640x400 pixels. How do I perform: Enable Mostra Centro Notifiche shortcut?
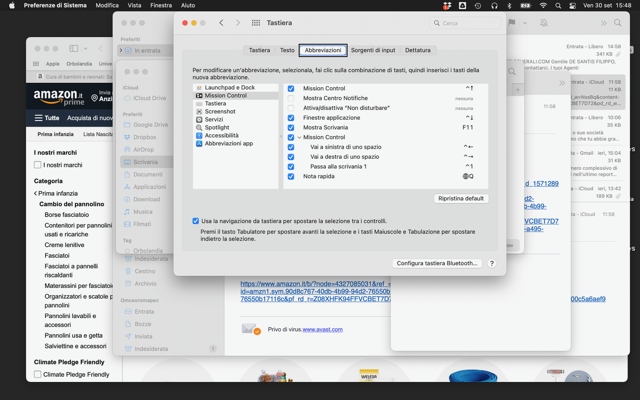click(291, 98)
